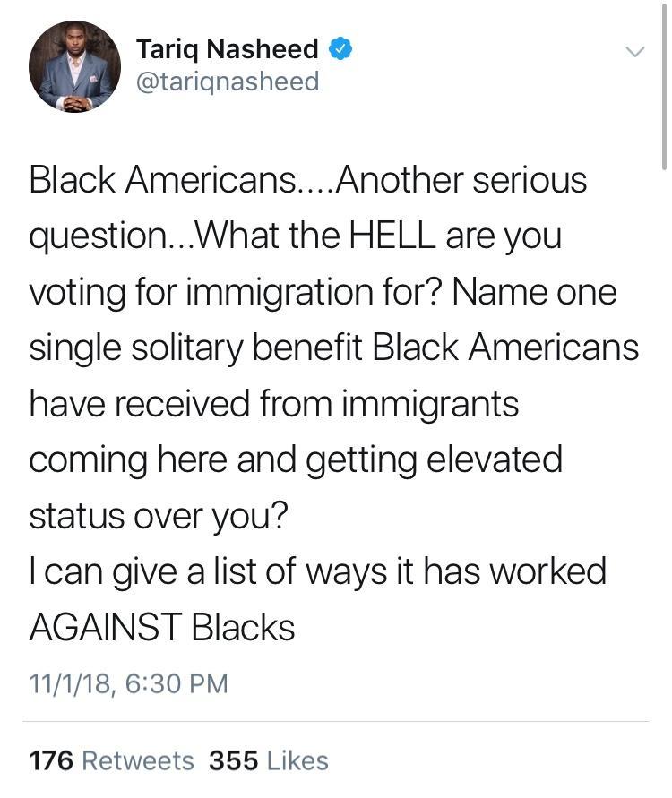The image size is (672, 798).
Task: Open the Tariq Nasheed display name
Action: [227, 49]
